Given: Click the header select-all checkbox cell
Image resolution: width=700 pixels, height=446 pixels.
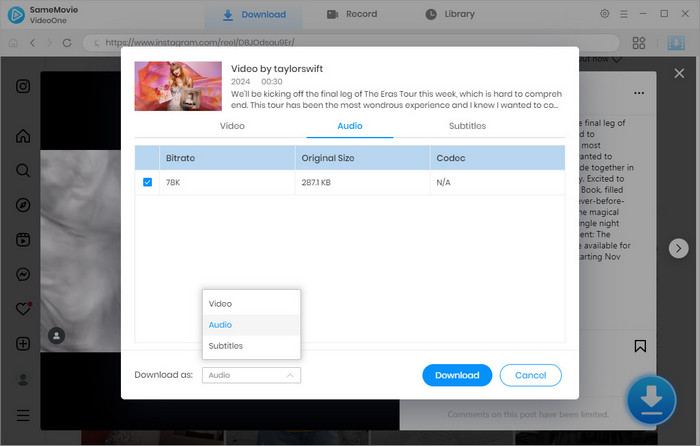Looking at the screenshot, I should (147, 158).
